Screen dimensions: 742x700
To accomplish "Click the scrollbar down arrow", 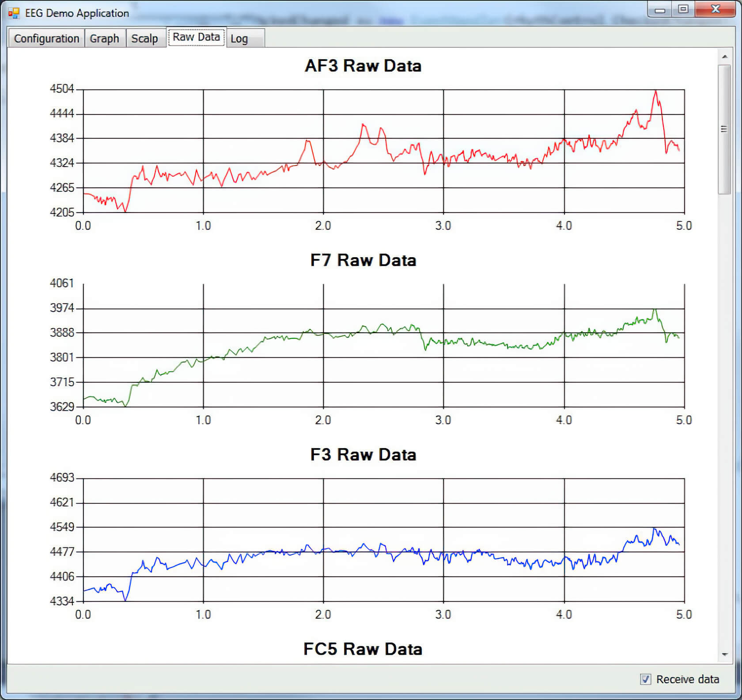I will tap(724, 654).
